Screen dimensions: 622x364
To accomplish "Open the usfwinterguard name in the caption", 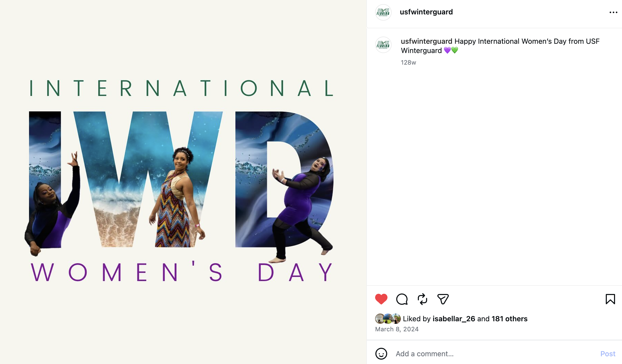I will pos(427,41).
